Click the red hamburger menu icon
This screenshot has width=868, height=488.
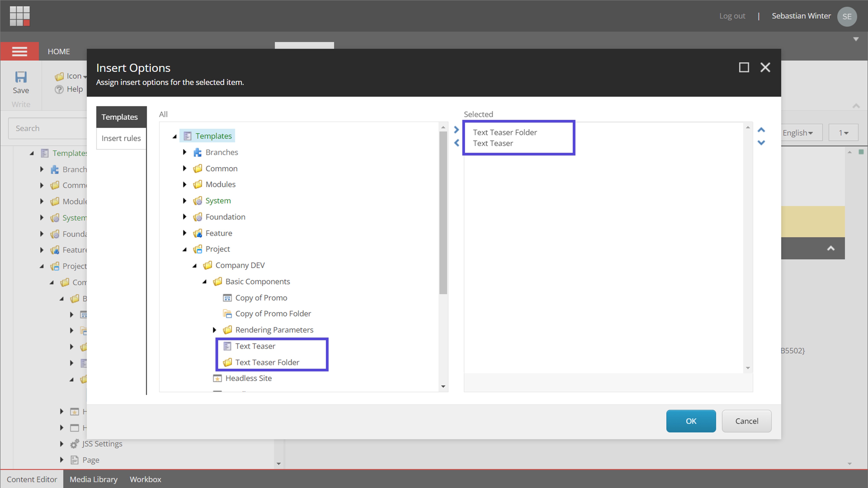(20, 51)
